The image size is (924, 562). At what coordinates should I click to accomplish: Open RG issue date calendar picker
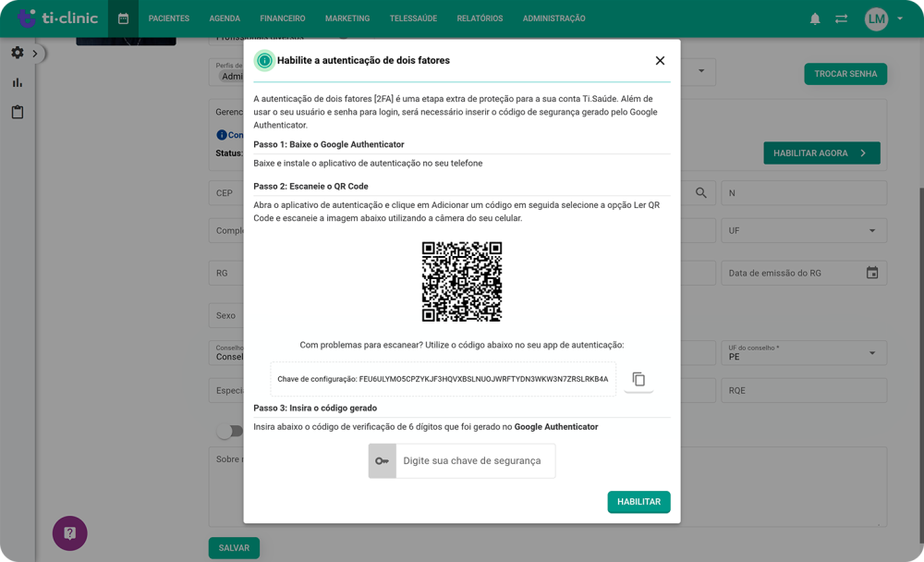872,273
